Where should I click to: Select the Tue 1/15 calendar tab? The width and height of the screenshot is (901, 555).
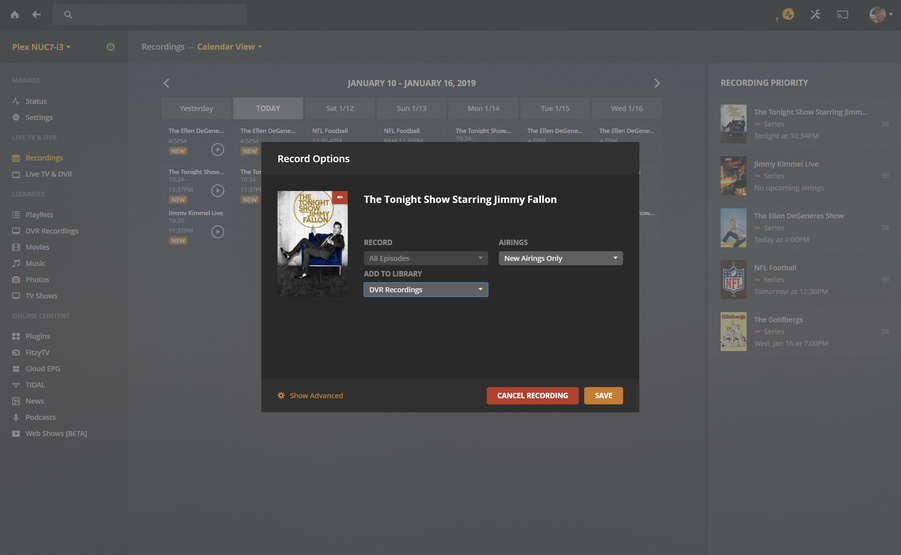555,108
